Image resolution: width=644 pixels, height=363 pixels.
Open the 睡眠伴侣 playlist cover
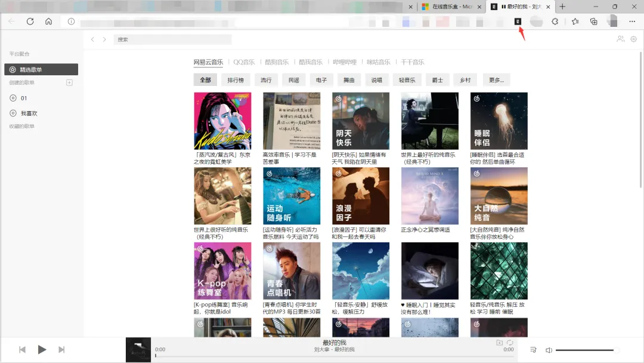pos(499,121)
